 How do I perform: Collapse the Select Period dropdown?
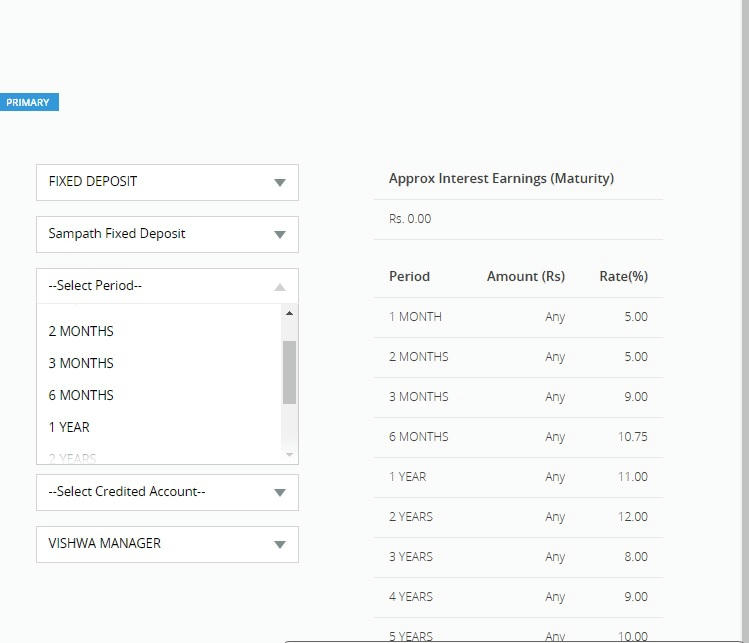tap(167, 286)
